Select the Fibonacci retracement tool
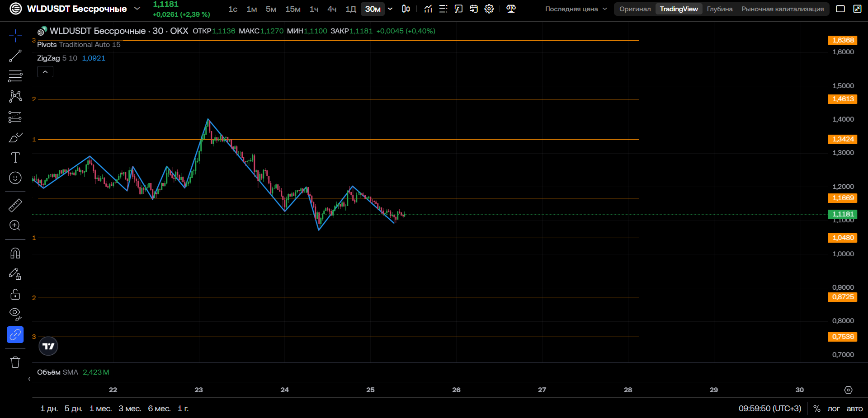 point(15,76)
